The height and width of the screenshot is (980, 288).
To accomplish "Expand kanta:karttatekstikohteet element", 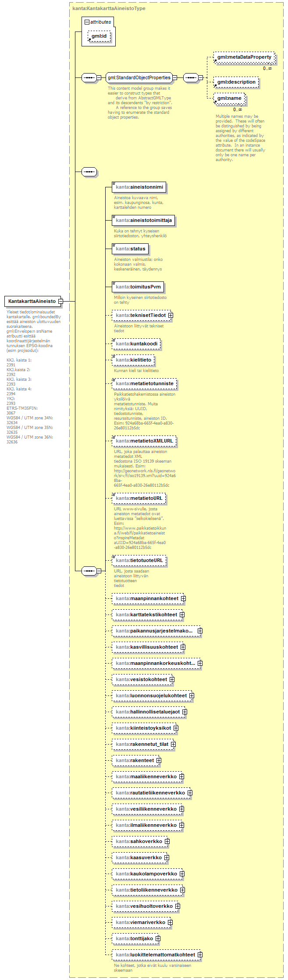I will pos(182,615).
